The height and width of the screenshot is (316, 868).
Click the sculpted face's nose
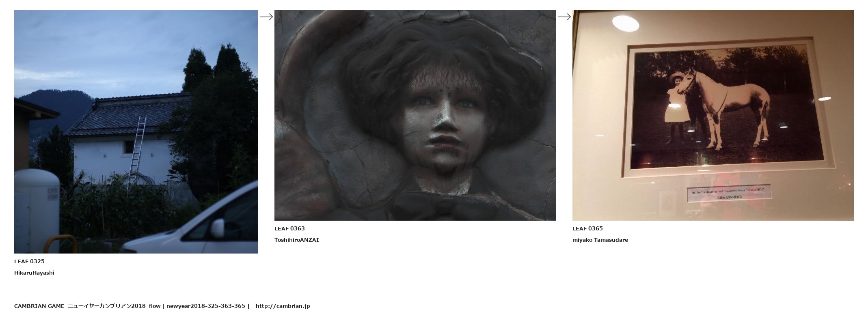[x=443, y=122]
